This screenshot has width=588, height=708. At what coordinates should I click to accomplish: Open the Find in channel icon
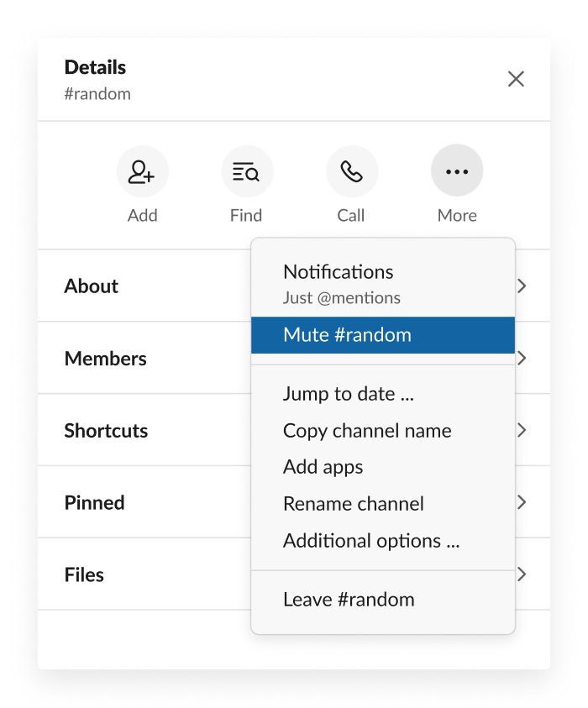[246, 171]
